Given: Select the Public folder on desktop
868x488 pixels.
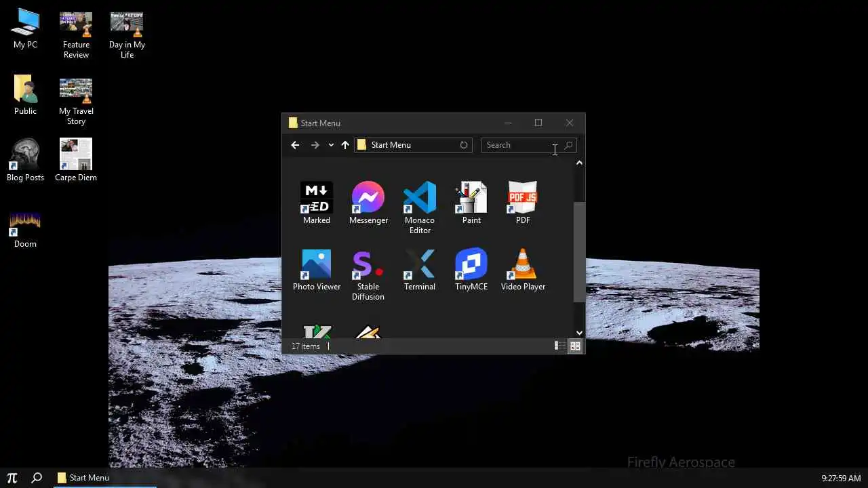Looking at the screenshot, I should pos(25,95).
